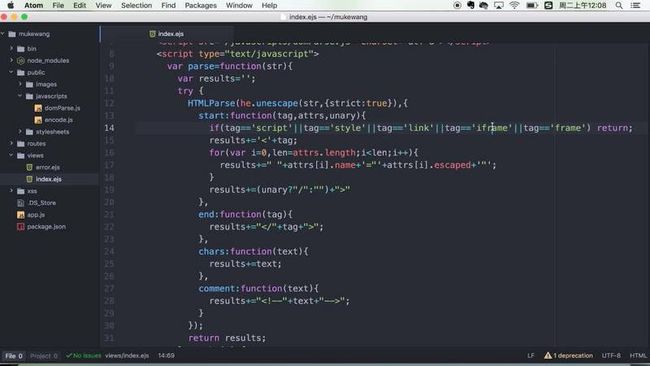The width and height of the screenshot is (650, 366).
Task: Click the error.ejs file icon
Action: pyautogui.click(x=29, y=167)
